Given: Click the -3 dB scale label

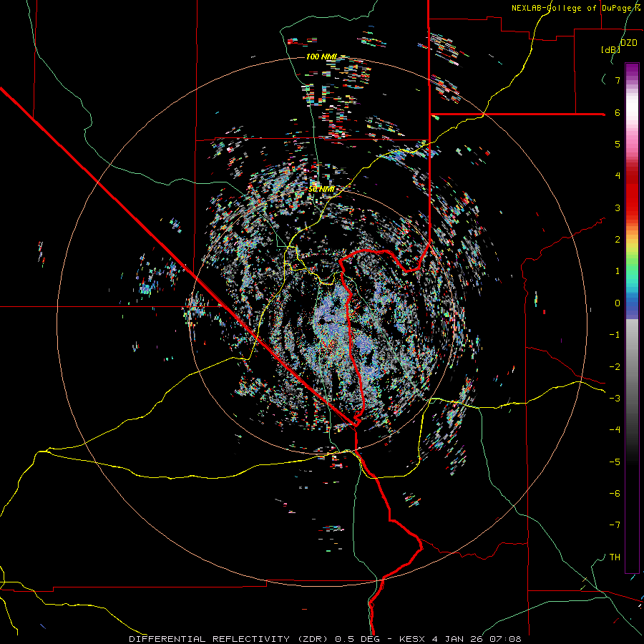Looking at the screenshot, I should (615, 399).
